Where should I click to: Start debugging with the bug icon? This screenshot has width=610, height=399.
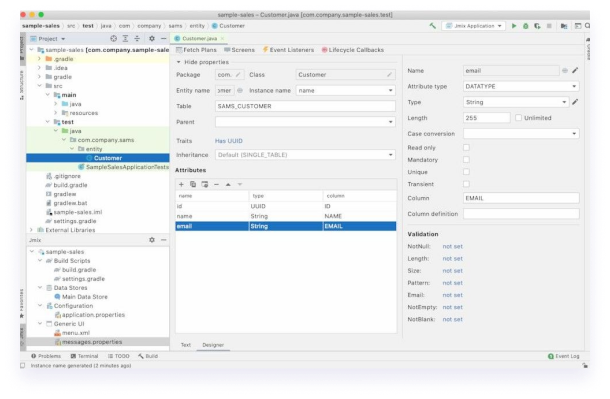click(x=526, y=26)
